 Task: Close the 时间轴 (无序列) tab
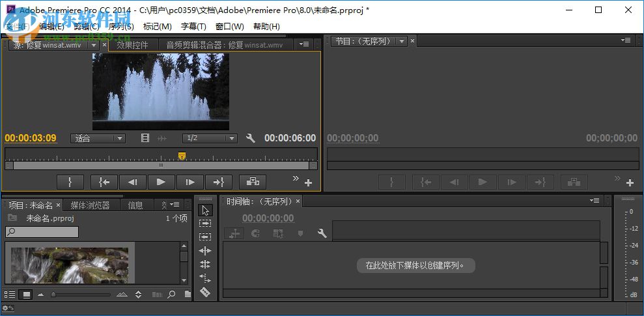click(x=298, y=201)
